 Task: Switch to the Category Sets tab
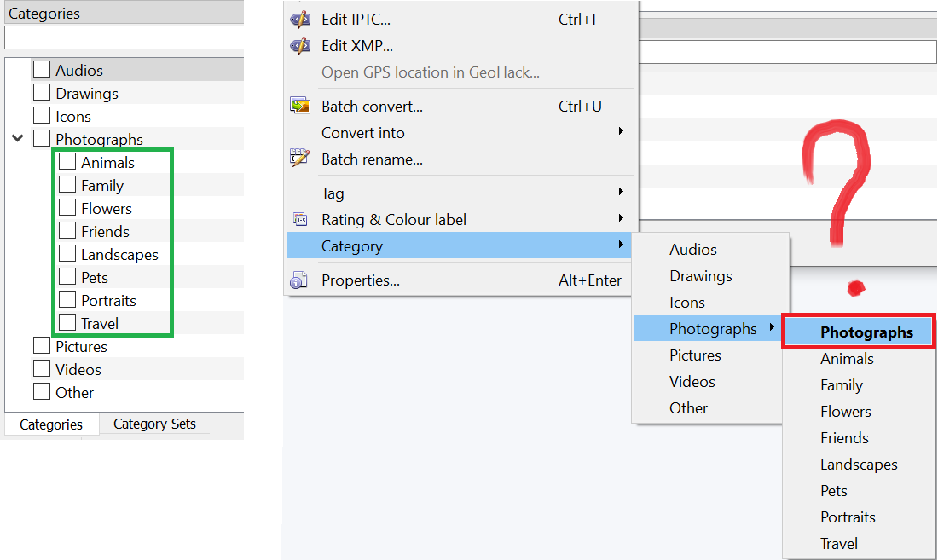[154, 424]
